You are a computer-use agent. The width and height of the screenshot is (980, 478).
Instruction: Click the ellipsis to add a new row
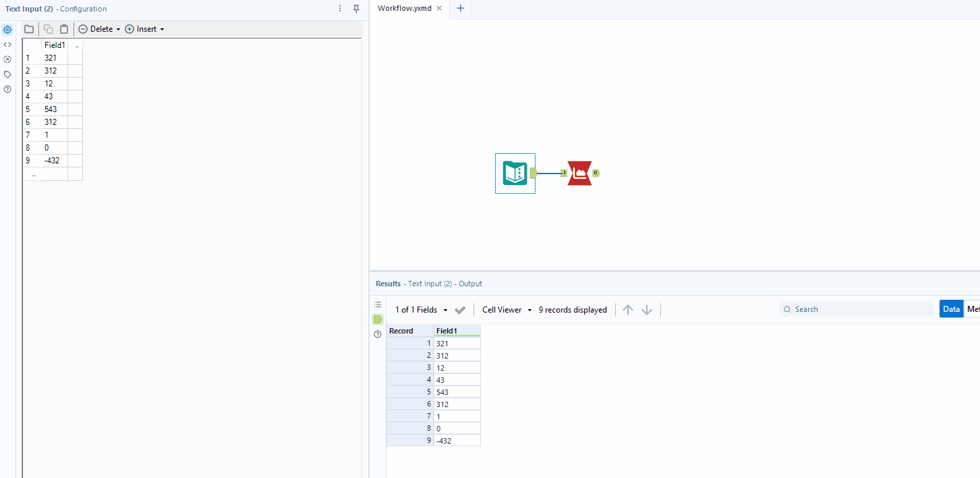coord(33,174)
